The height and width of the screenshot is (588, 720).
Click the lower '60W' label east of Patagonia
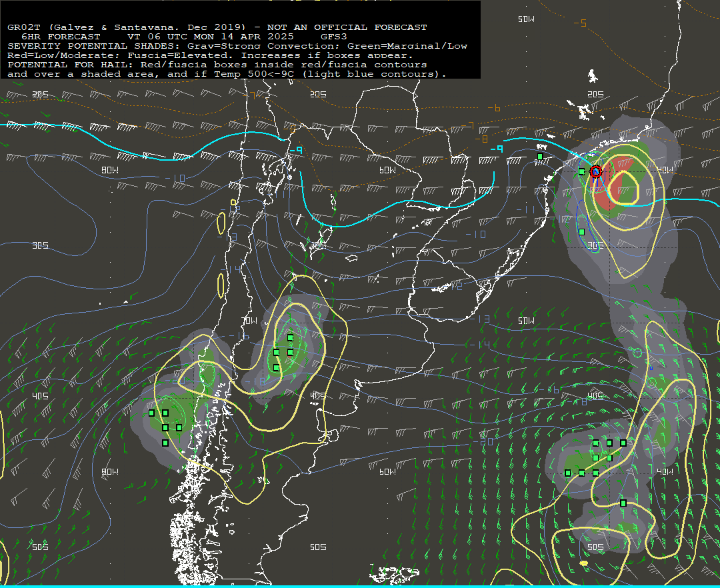[387, 472]
